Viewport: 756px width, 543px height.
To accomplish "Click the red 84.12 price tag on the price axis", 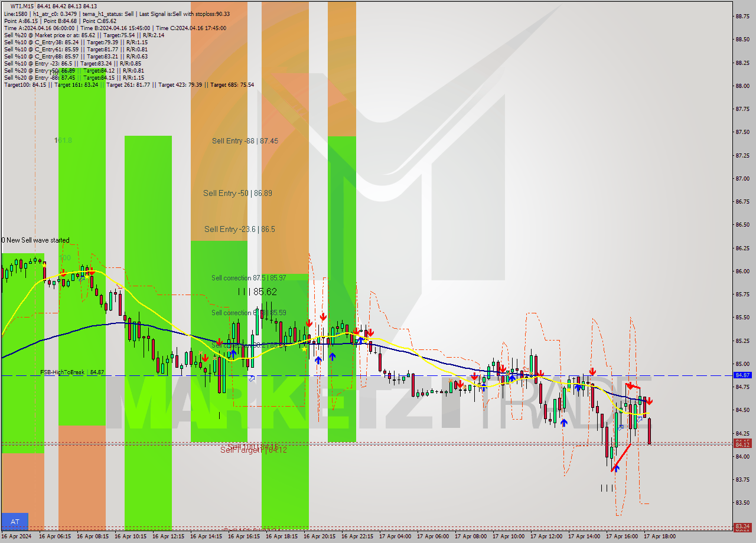I will point(742,444).
